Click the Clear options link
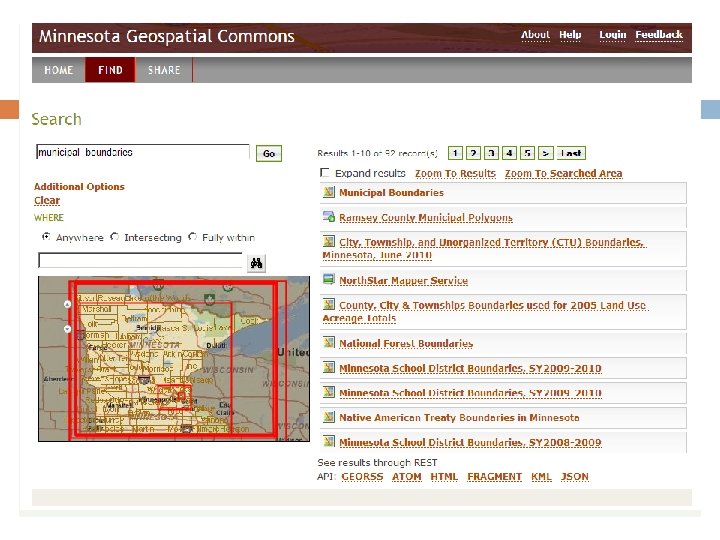This screenshot has width=720, height=540. click(x=47, y=201)
